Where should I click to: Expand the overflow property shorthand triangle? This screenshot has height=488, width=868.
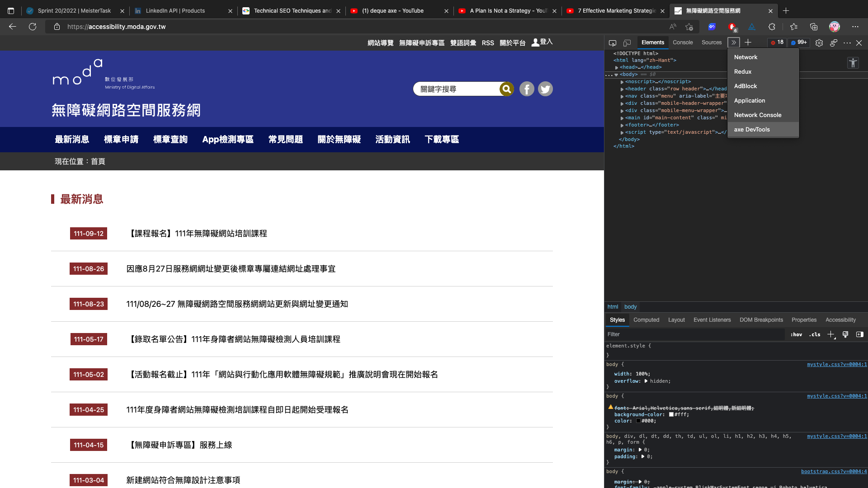click(646, 381)
